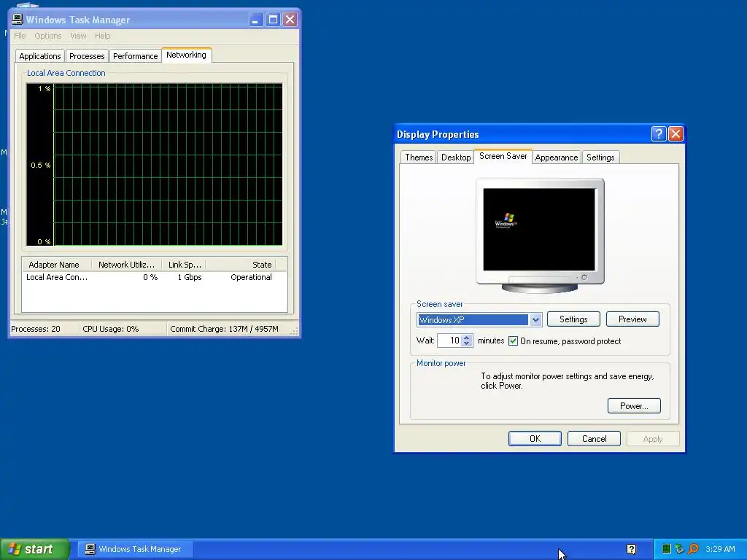Click the Windows flag on the Start button
The image size is (747, 560).
pos(15,549)
